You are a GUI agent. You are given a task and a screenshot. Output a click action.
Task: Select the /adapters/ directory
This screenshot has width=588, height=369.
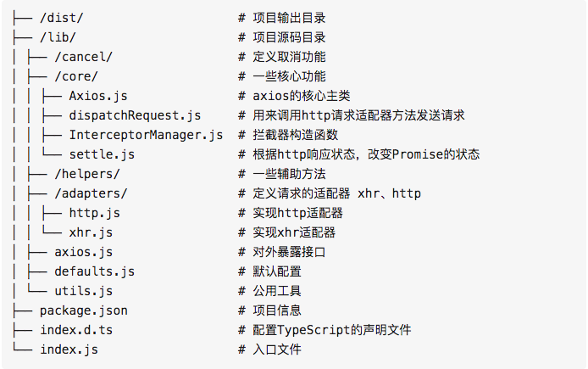click(x=91, y=193)
